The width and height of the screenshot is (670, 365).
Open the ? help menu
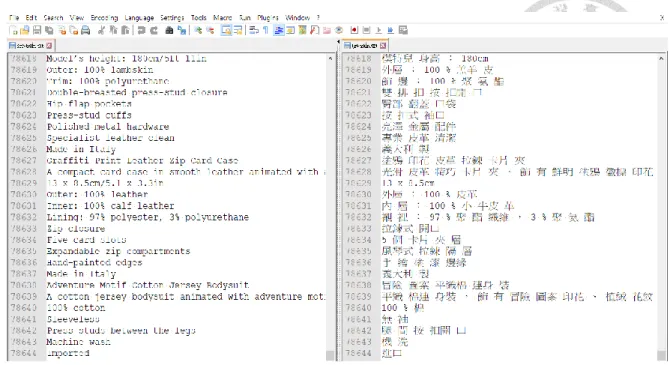[318, 18]
